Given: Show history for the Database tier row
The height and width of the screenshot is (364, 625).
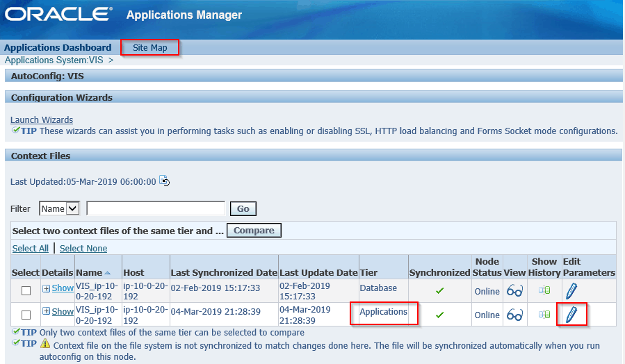Looking at the screenshot, I should pos(544,290).
